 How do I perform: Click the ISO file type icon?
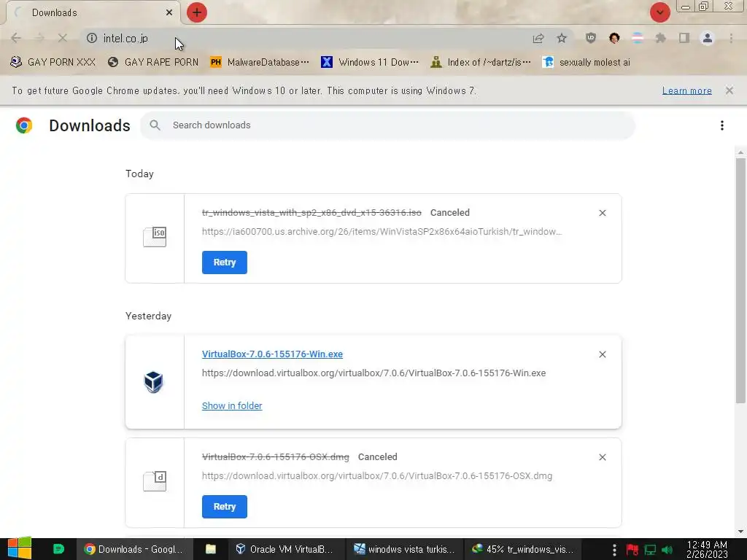pyautogui.click(x=155, y=237)
